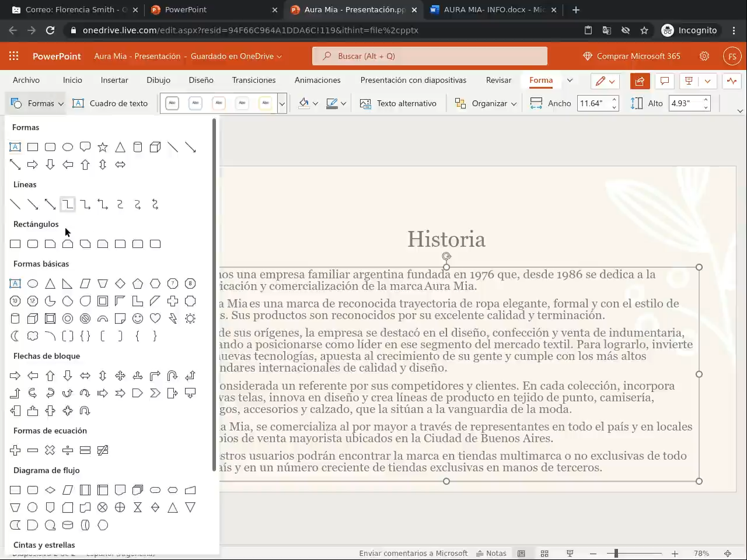Screen dimensions: 747x560
Task: Open PowerPoint settings gear
Action: tap(704, 56)
